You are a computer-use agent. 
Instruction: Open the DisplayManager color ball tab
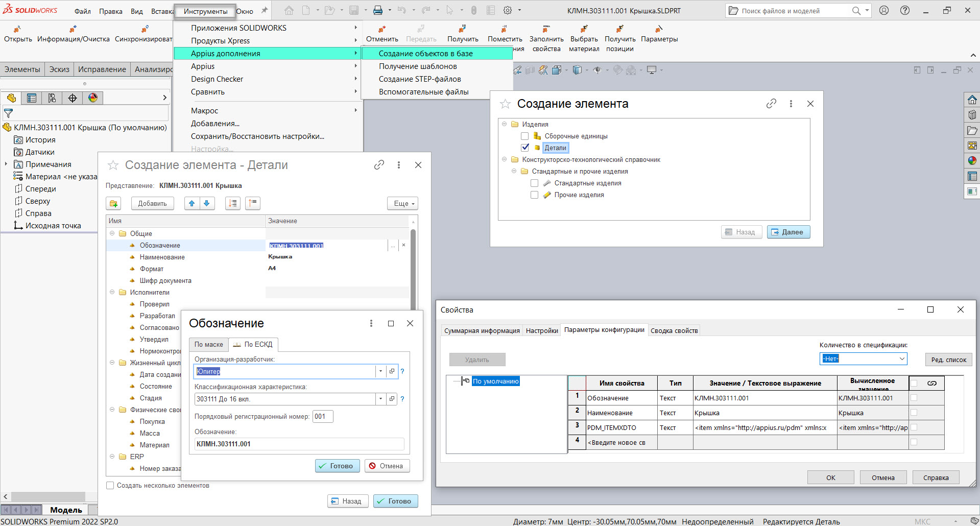tap(93, 98)
